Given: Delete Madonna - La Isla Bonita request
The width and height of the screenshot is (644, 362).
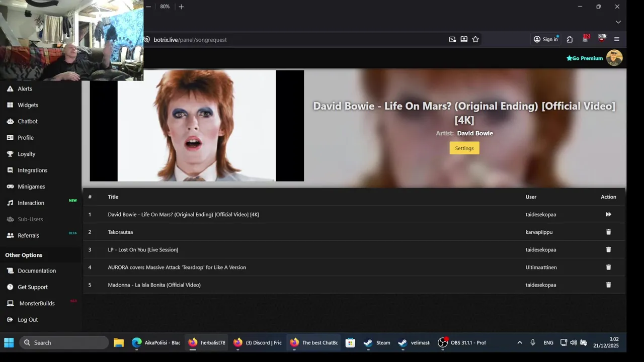Looking at the screenshot, I should click(x=608, y=285).
